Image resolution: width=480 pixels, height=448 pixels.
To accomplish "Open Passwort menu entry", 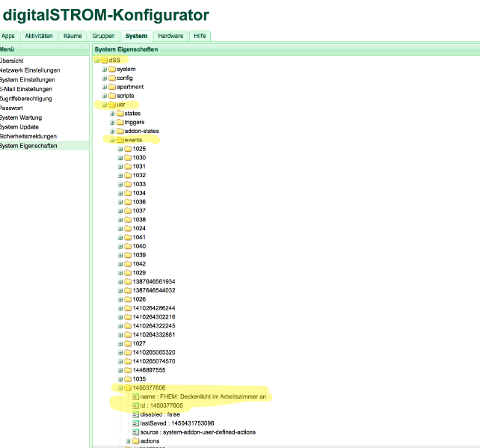I will (11, 108).
